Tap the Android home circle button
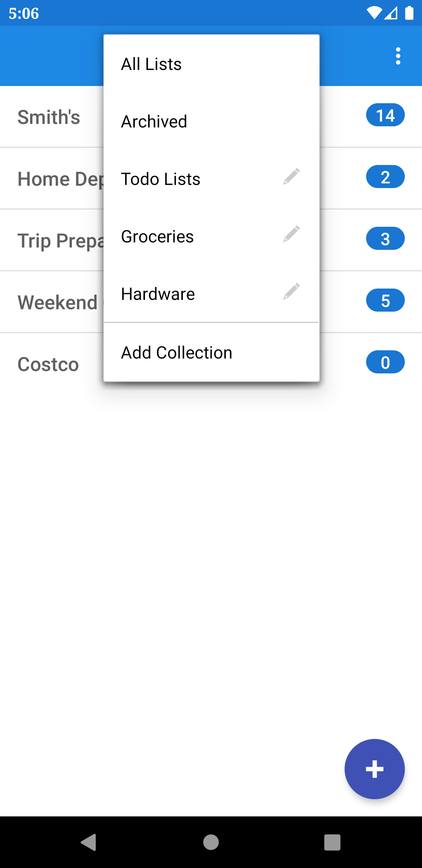422x868 pixels. tap(211, 842)
